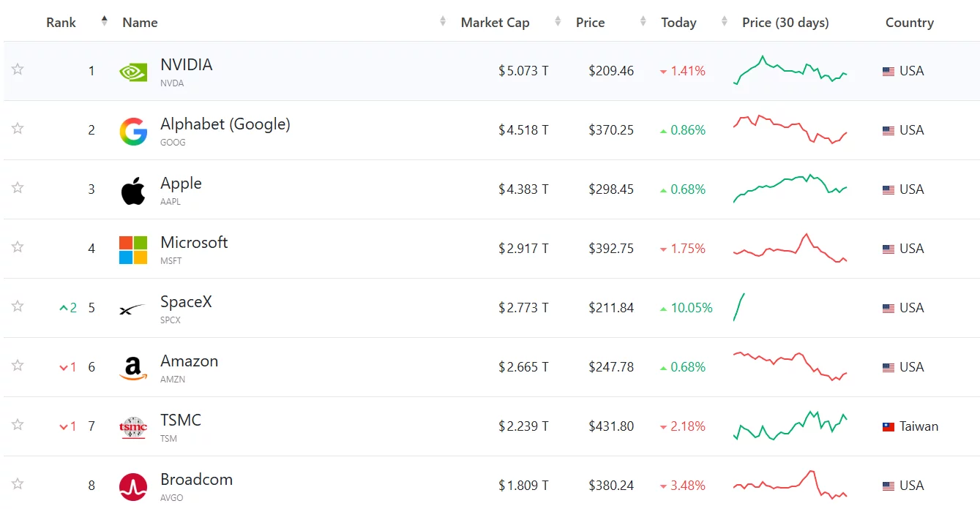Image resolution: width=980 pixels, height=509 pixels.
Task: Click the USA flag in Amazon row
Action: coord(889,368)
